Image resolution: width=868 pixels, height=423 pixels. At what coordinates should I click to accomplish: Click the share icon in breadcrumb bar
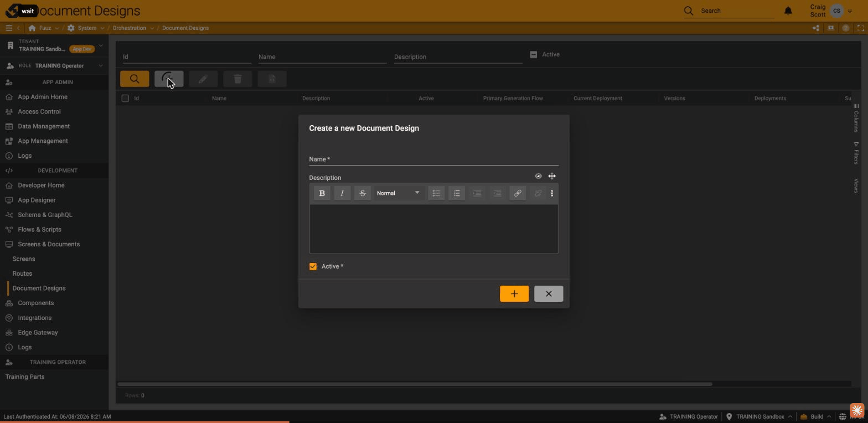pos(816,28)
